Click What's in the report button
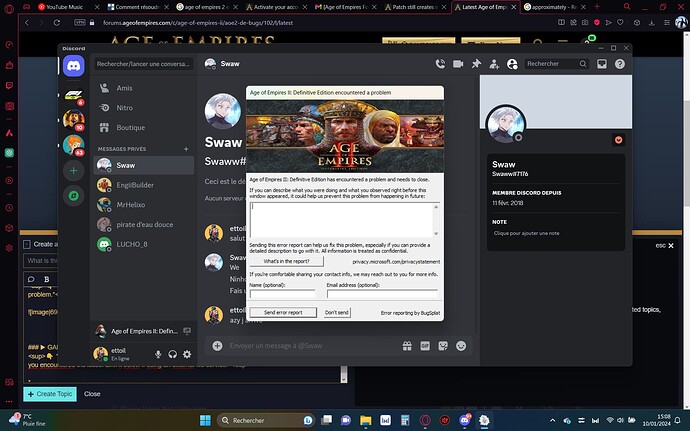This screenshot has width=690, height=431. point(286,262)
